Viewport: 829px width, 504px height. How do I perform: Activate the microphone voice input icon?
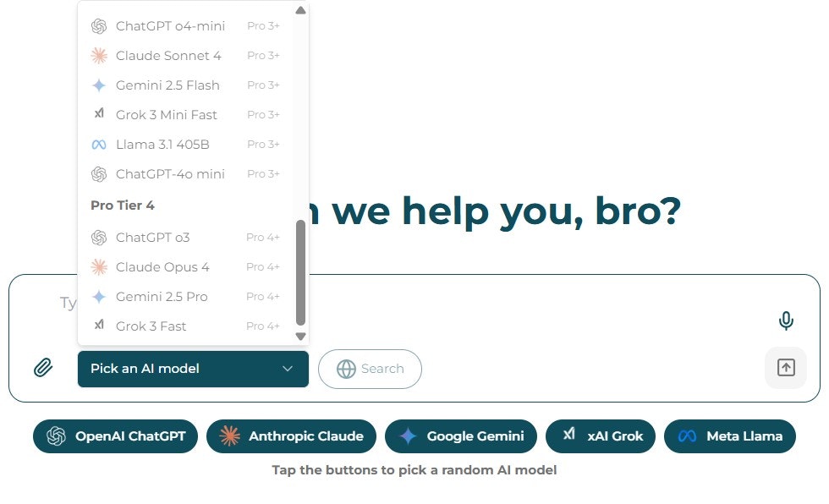tap(786, 320)
